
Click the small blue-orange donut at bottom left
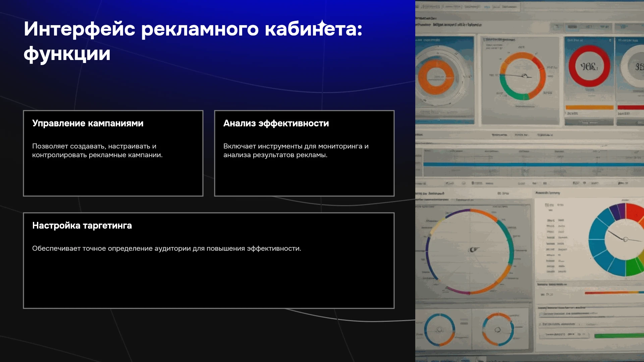[439, 330]
